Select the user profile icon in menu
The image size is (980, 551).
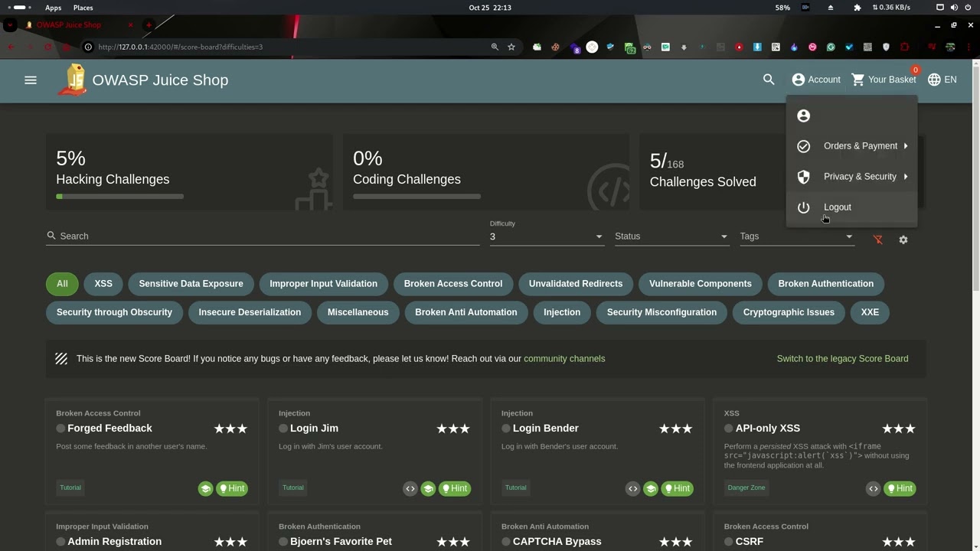(x=803, y=116)
